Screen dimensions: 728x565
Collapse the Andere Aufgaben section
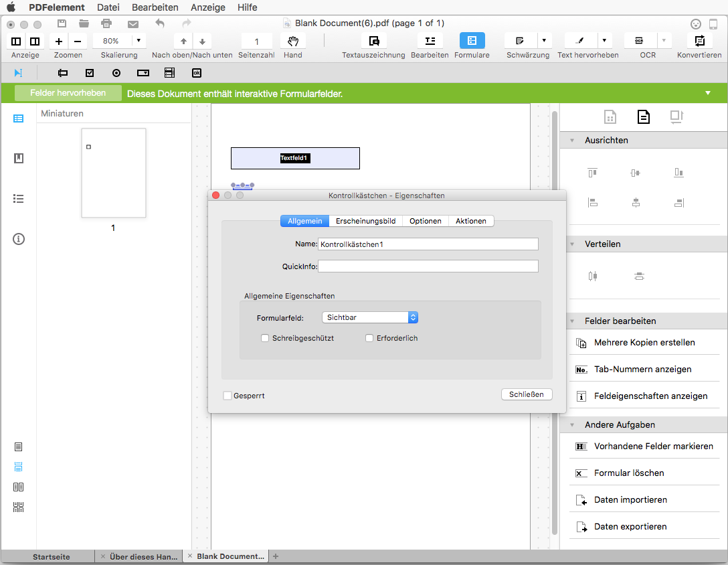[x=572, y=424]
